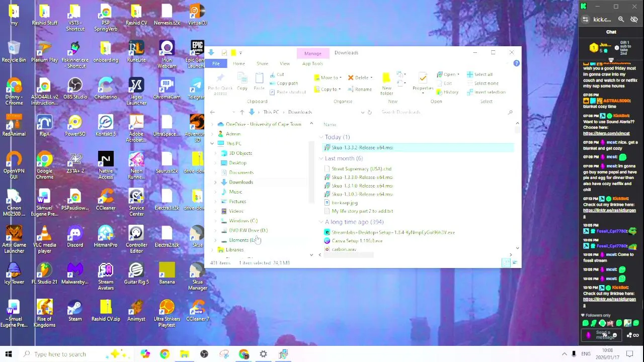644x362 pixels.
Task: Collapse the Last month (6) group
Action: coord(321,158)
